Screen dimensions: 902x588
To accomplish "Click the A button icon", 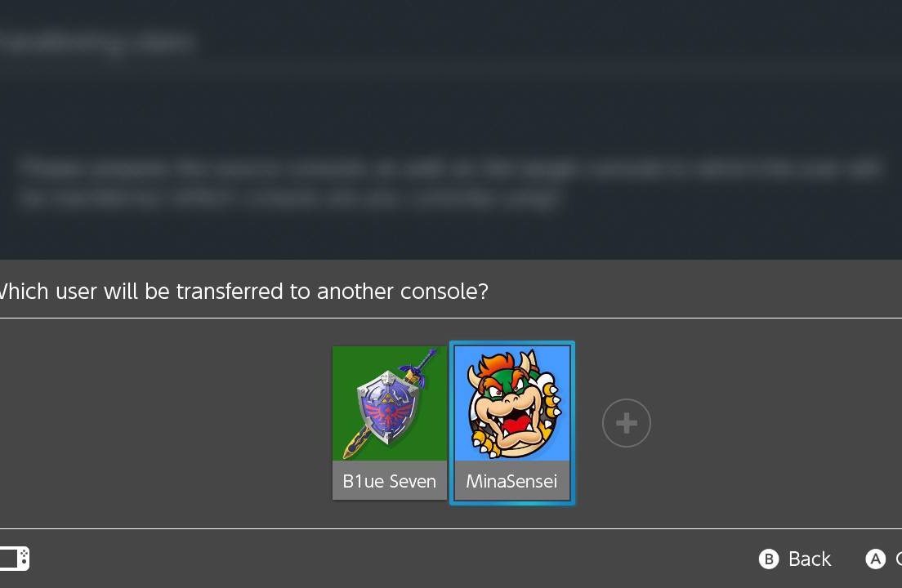I will (x=876, y=559).
